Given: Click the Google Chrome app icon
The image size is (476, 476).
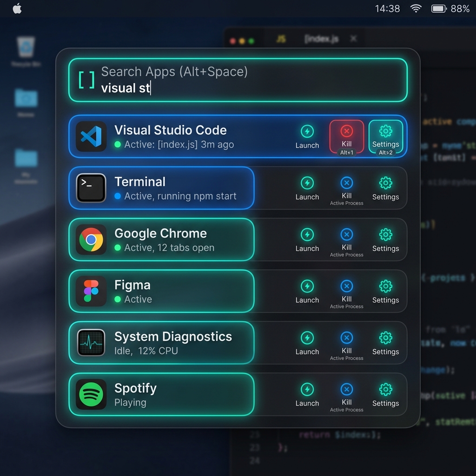Looking at the screenshot, I should click(91, 239).
